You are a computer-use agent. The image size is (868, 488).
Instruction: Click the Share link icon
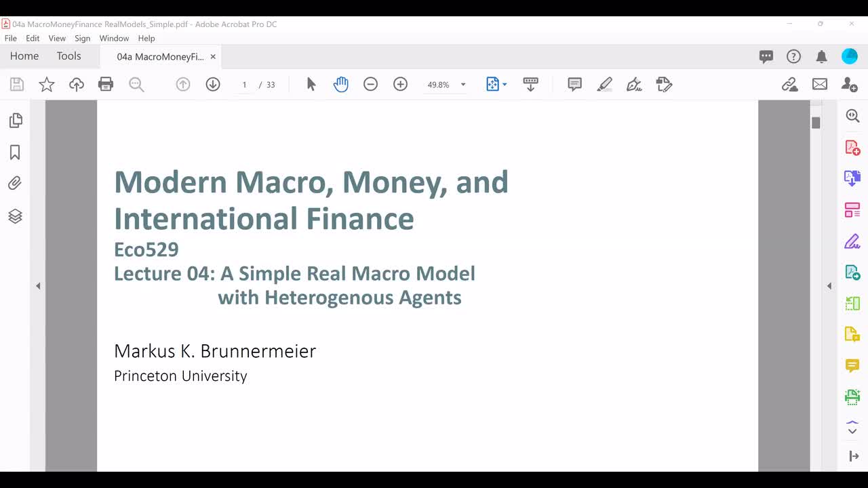point(789,85)
